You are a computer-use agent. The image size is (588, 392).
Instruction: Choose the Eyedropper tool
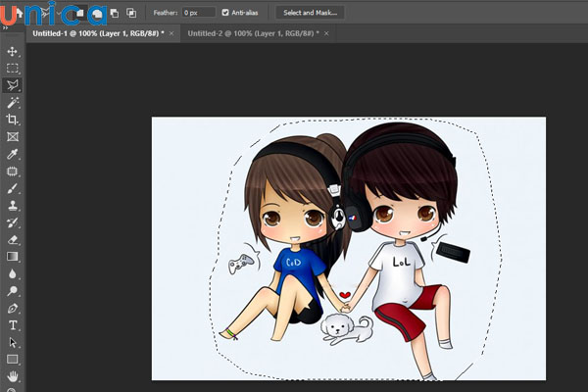click(x=13, y=154)
